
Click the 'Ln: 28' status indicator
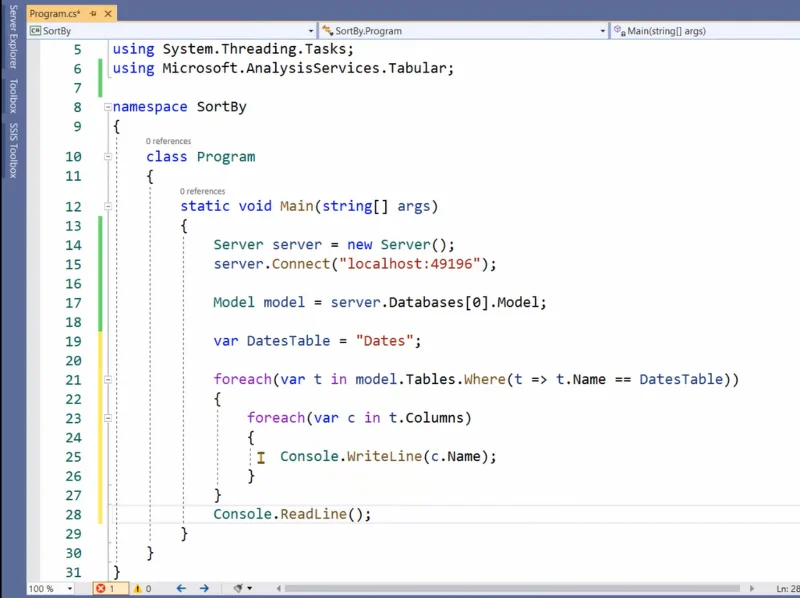(787, 589)
